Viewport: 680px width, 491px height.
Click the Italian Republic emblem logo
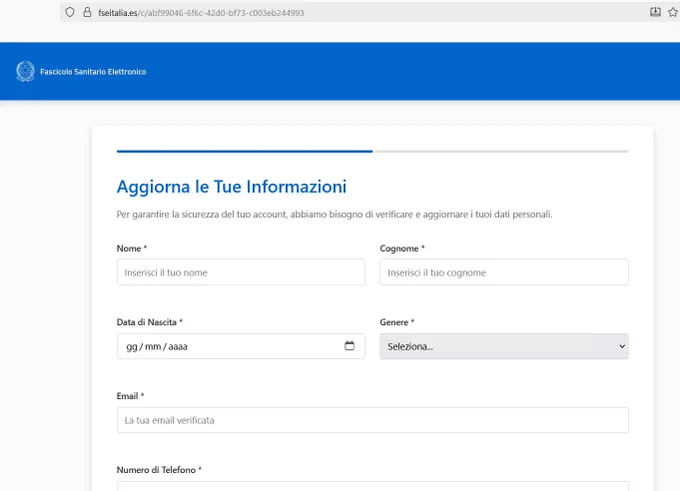point(25,72)
